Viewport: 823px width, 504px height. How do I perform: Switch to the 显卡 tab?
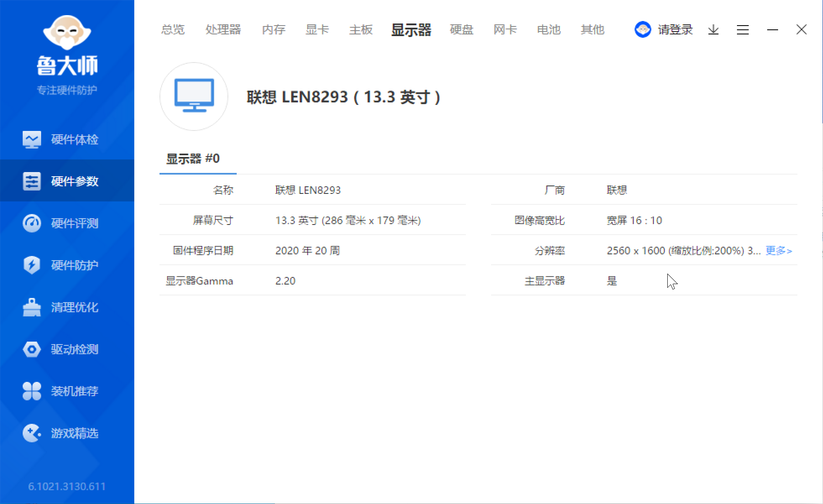pyautogui.click(x=317, y=30)
